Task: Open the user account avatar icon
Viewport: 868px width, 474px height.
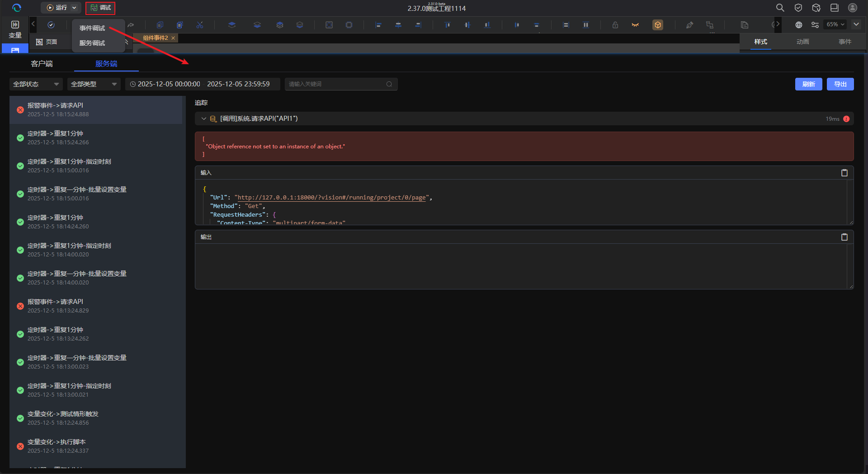Action: point(852,8)
